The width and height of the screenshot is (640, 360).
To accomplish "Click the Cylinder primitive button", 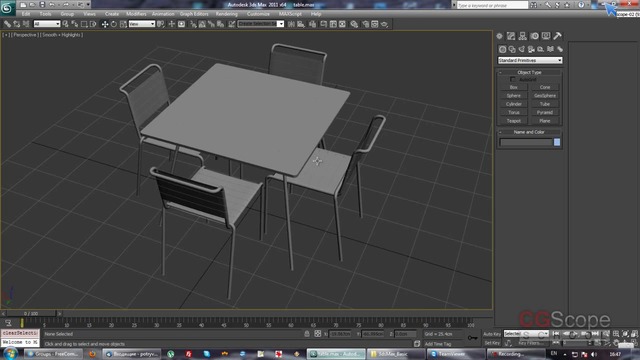I will (514, 104).
